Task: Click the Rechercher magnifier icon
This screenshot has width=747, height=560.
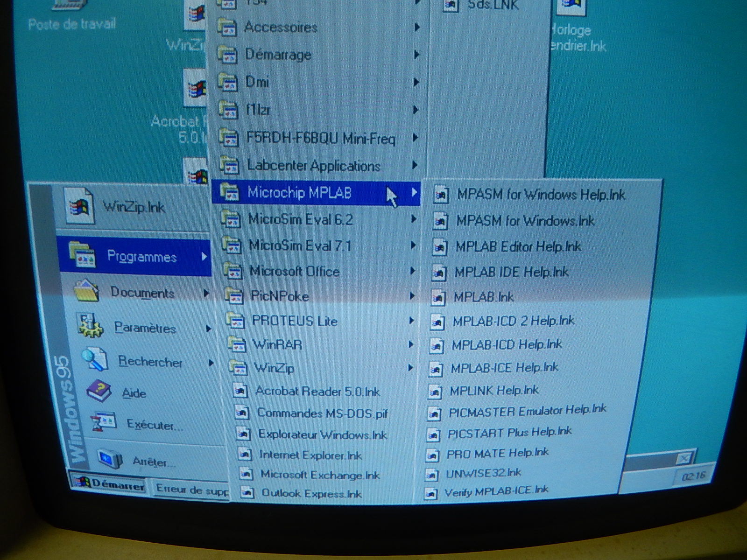Action: [95, 360]
